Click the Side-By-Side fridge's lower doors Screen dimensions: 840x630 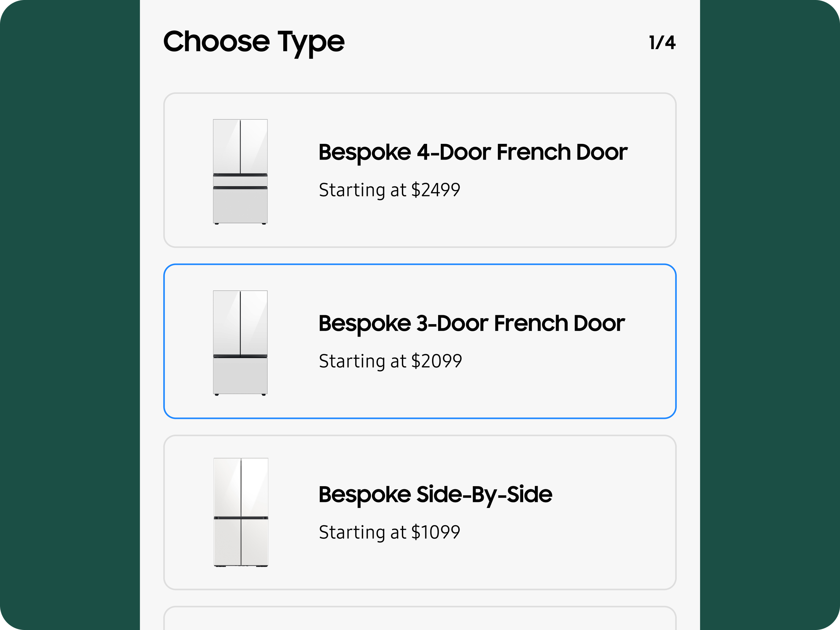click(x=241, y=542)
